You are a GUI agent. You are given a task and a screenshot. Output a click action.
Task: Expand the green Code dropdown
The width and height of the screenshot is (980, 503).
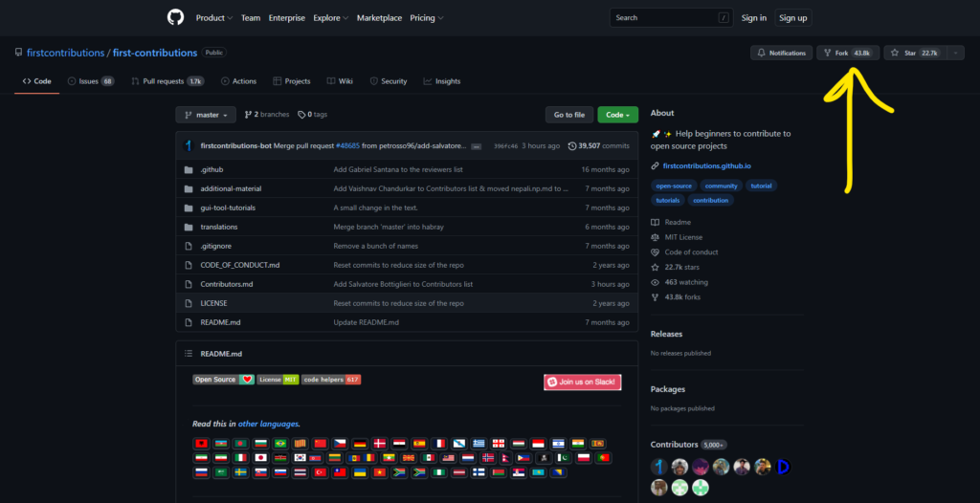(618, 115)
